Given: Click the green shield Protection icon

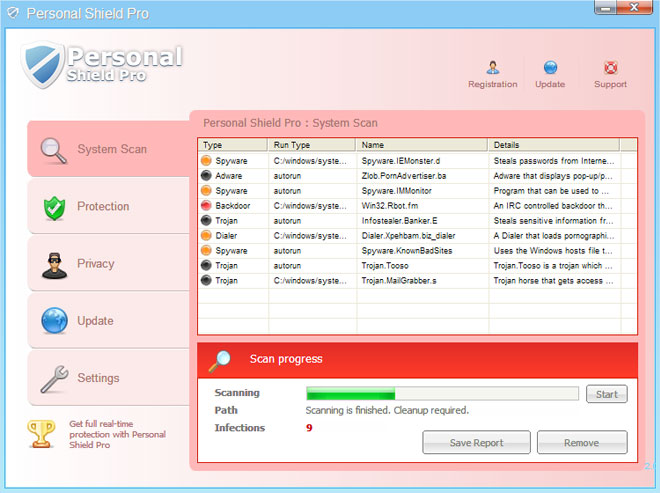Looking at the screenshot, I should click(54, 208).
